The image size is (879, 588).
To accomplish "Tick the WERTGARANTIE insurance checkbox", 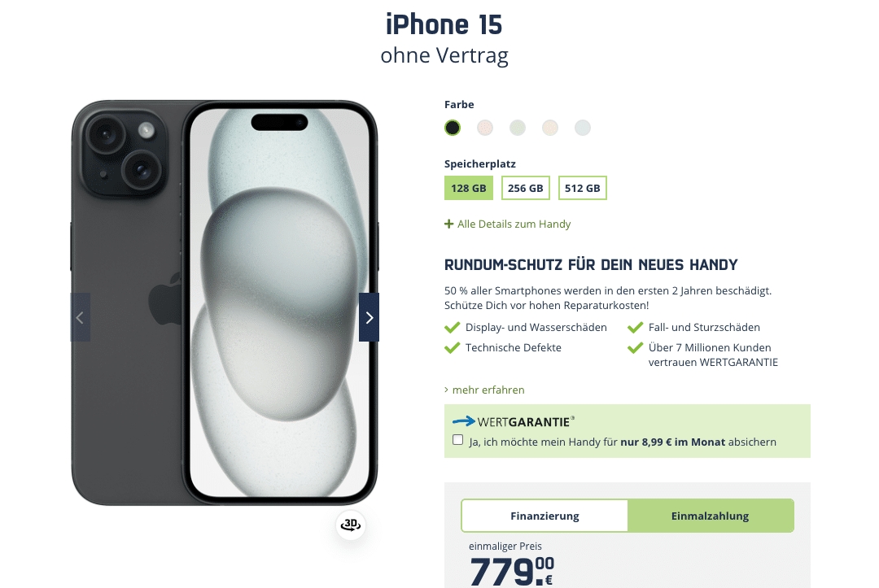I will [x=458, y=440].
